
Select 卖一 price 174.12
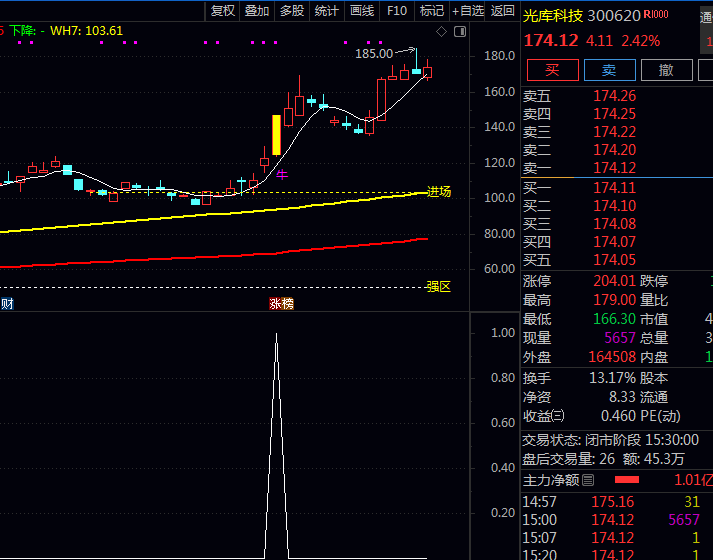tap(614, 168)
